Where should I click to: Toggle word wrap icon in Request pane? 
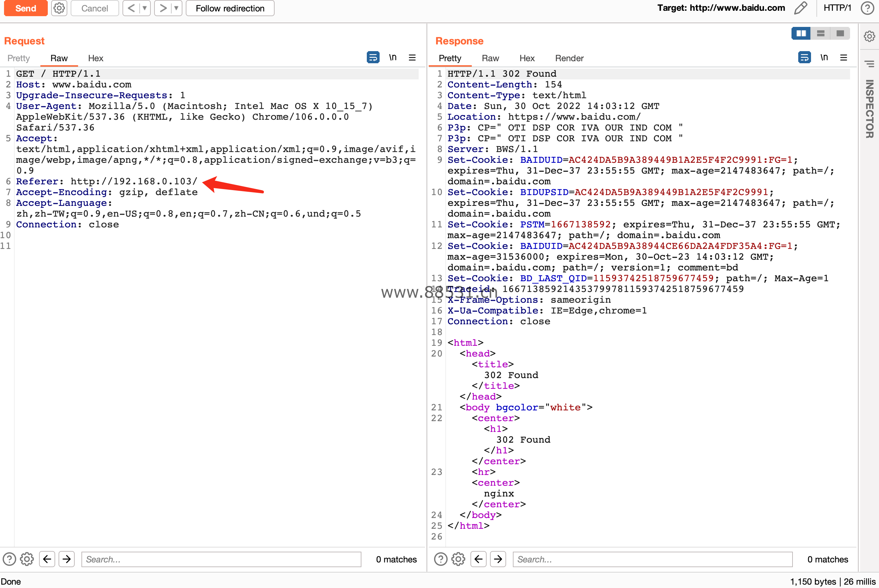[373, 58]
